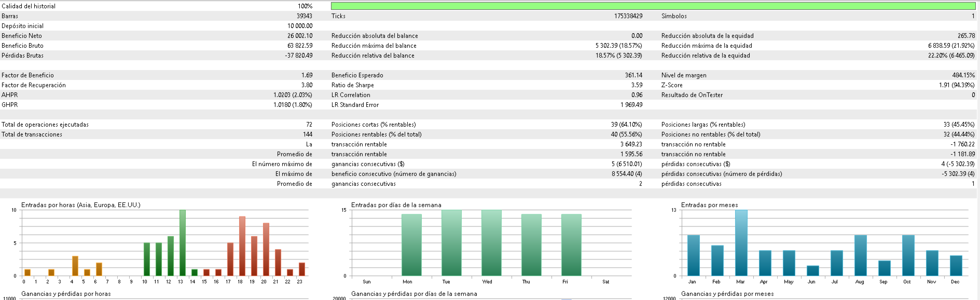Select the Ratio de Sharpe value
Viewport: 980px width, 300px height.
[x=637, y=85]
